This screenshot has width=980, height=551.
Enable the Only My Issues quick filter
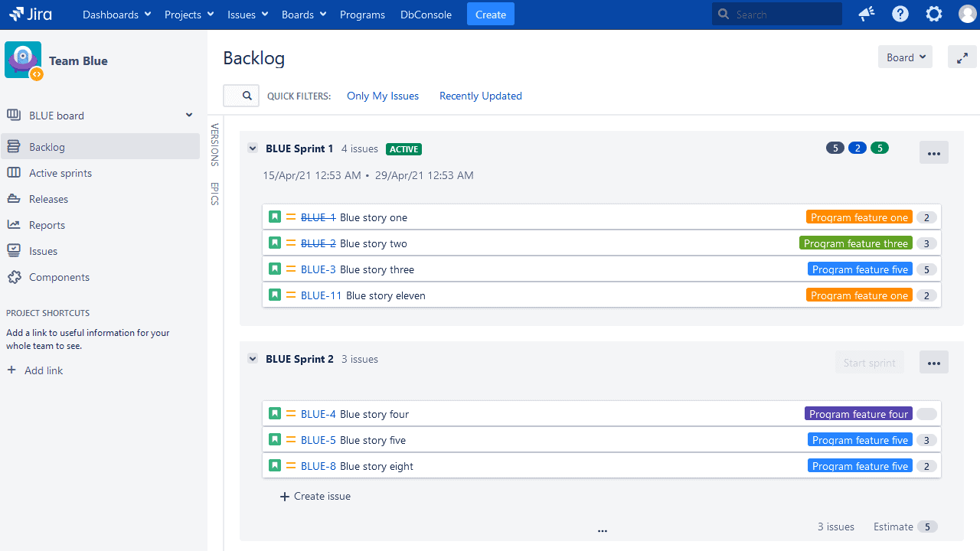point(382,96)
